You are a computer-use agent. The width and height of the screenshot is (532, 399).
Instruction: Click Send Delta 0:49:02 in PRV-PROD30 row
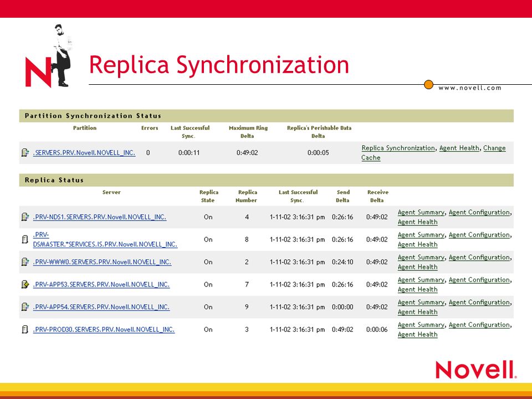pyautogui.click(x=342, y=329)
